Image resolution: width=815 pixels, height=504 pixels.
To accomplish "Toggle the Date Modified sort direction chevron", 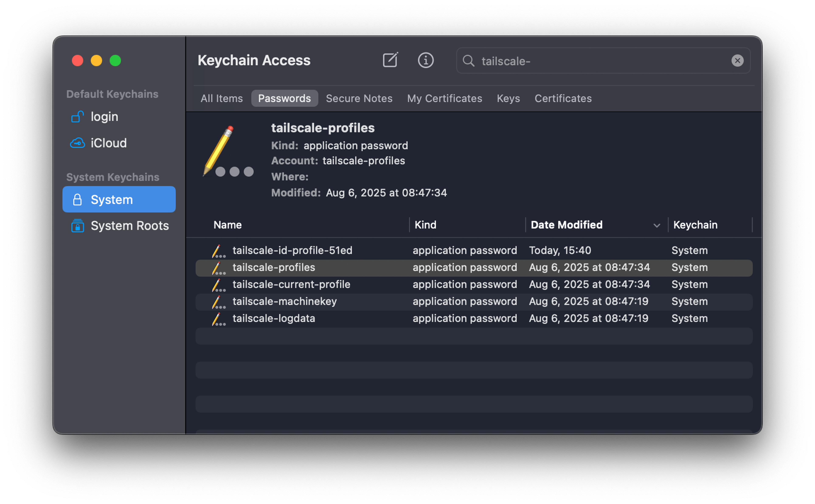I will click(x=657, y=226).
